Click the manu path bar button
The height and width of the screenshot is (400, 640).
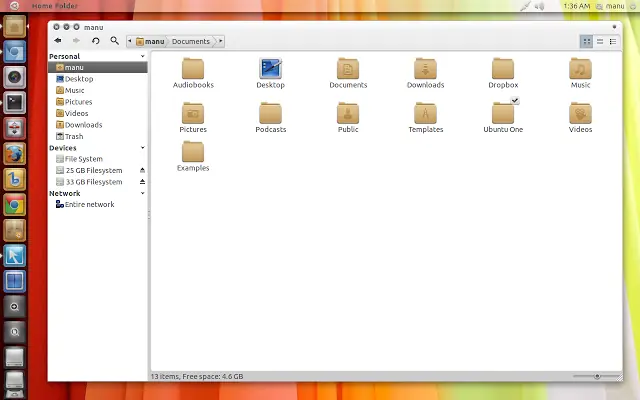150,41
